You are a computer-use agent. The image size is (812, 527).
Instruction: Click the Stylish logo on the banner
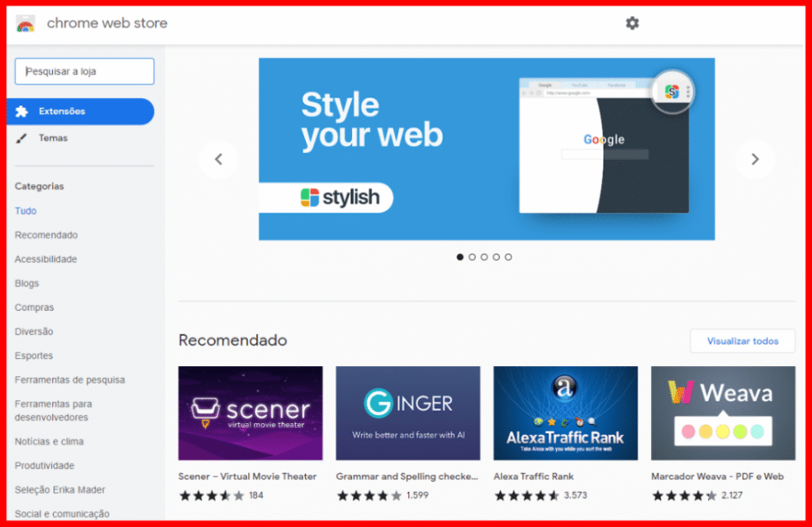point(339,197)
